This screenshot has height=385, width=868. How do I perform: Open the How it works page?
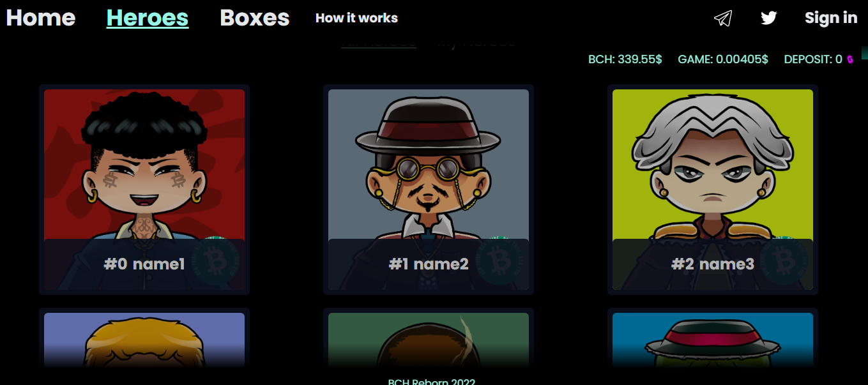pos(356,18)
